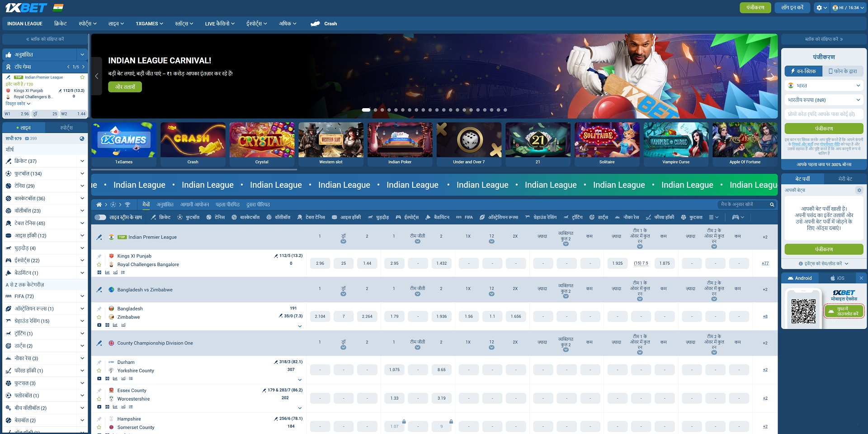Open the list menu icon after फुटसल filter

(714, 217)
